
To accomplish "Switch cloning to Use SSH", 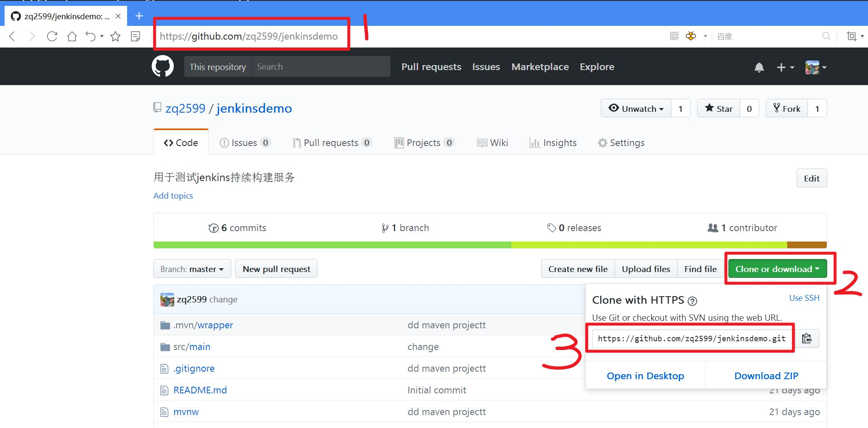I will tap(804, 298).
